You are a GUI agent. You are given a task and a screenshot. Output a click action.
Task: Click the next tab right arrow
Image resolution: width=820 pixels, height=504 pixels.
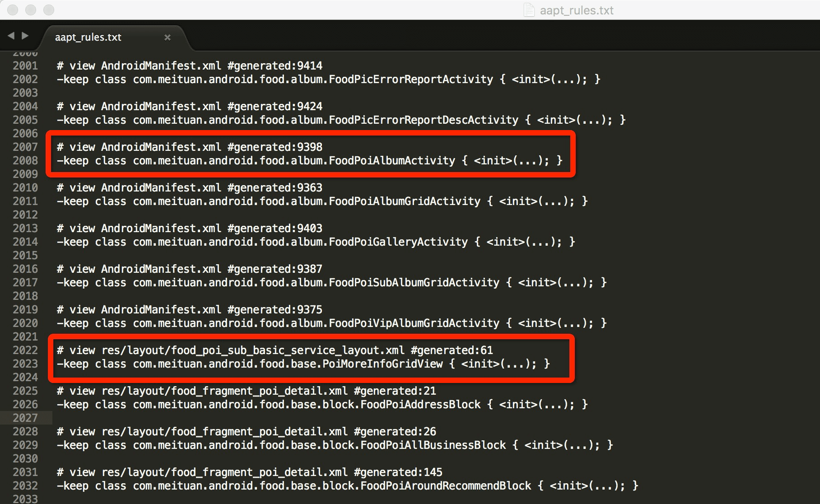pyautogui.click(x=25, y=35)
